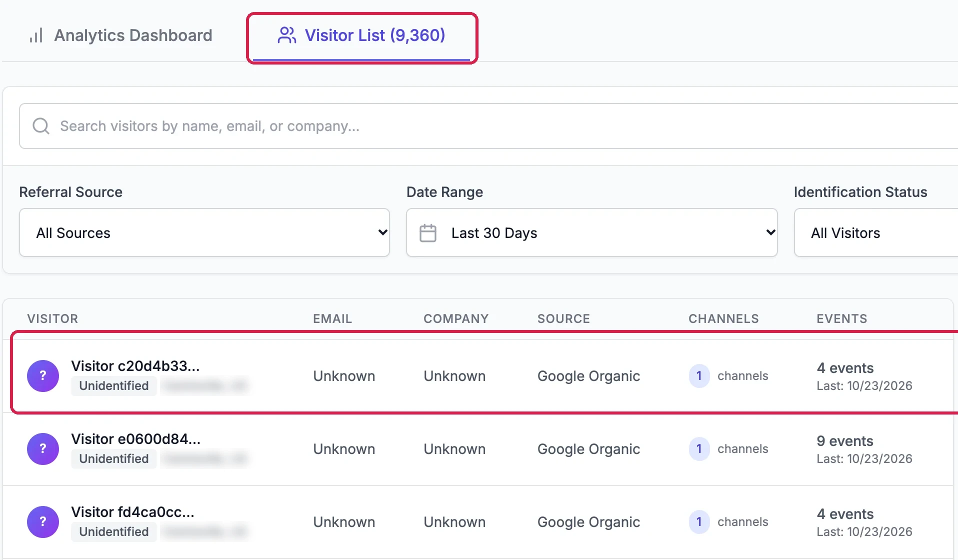Click Unidentified badge under Visitor e0600d84

(114, 458)
